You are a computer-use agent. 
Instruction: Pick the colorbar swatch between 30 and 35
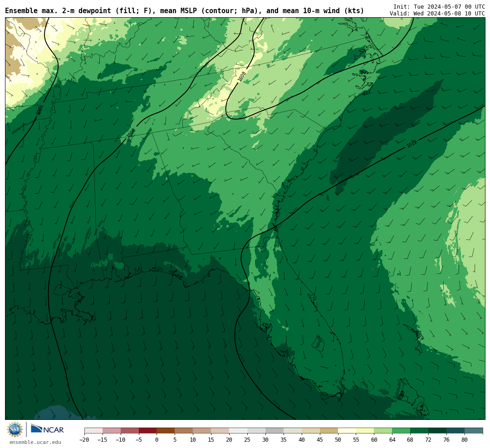point(274,430)
